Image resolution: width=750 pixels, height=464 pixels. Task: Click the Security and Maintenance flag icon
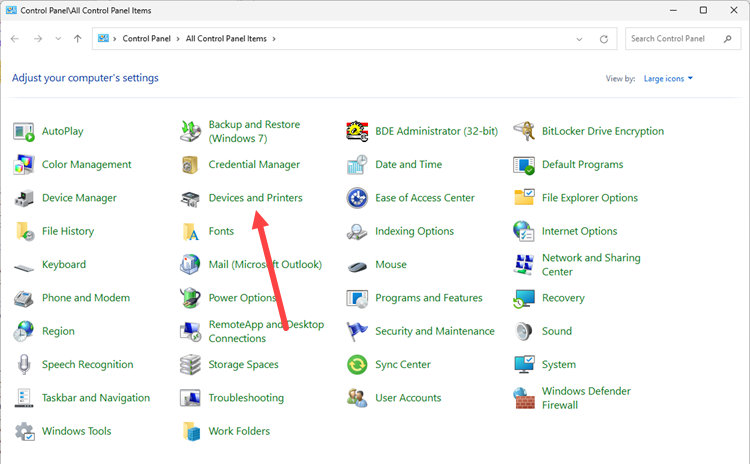(357, 331)
